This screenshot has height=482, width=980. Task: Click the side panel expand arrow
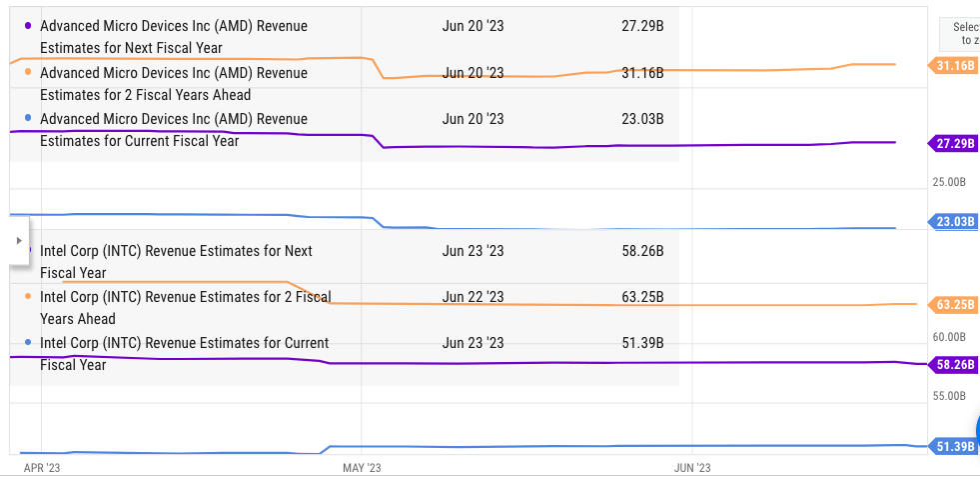pyautogui.click(x=19, y=240)
